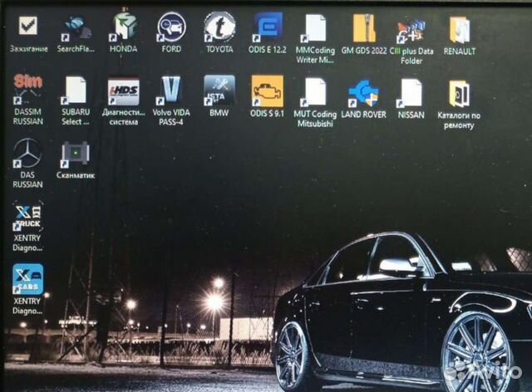Open ODIS E 12.2 shortcut
The width and height of the screenshot is (532, 392).
pos(268,27)
